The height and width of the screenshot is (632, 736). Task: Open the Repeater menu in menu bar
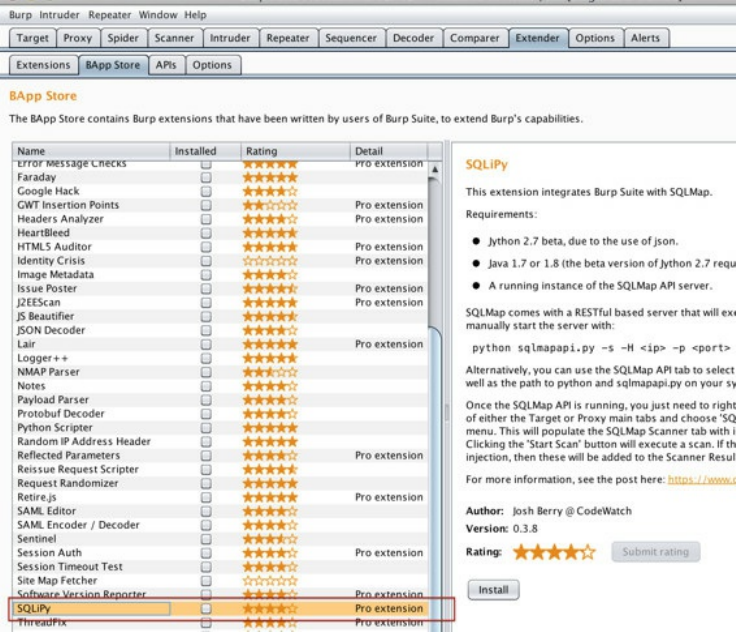coord(109,15)
